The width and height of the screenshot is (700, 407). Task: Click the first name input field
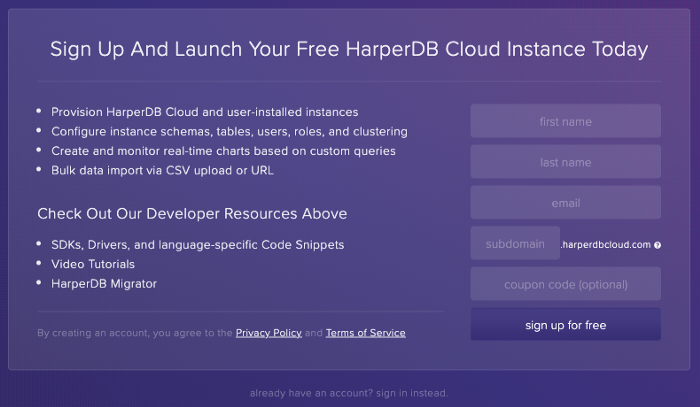coord(566,121)
